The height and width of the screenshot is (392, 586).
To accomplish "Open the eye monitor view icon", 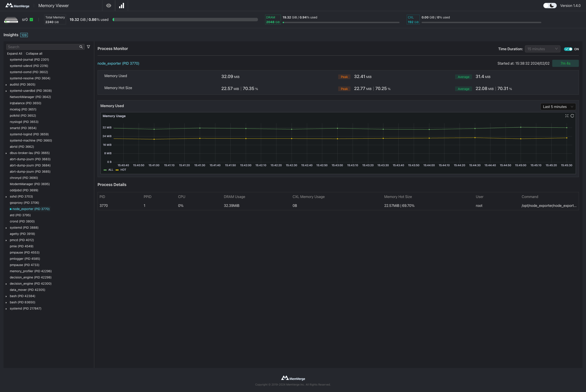I will coord(108,6).
